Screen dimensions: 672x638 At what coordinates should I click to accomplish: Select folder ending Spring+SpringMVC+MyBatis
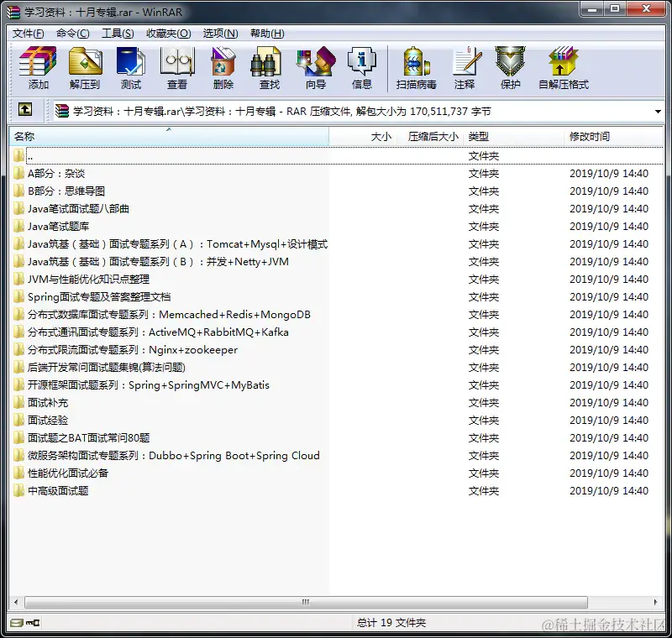click(x=149, y=385)
